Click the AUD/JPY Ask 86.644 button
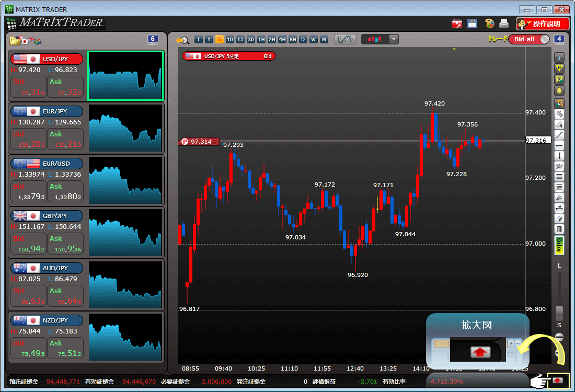The image size is (575, 392). click(x=66, y=295)
